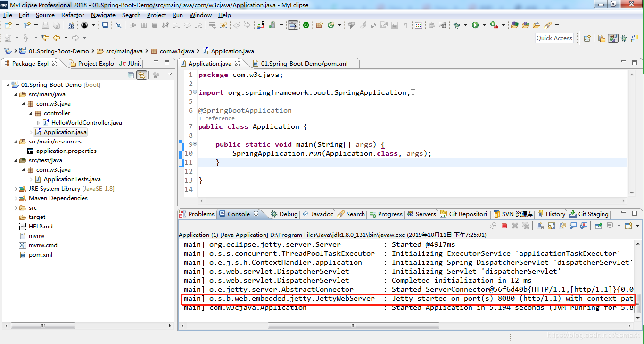Image resolution: width=644 pixels, height=344 pixels.
Task: Click the Open Console icon
Action: click(x=628, y=226)
